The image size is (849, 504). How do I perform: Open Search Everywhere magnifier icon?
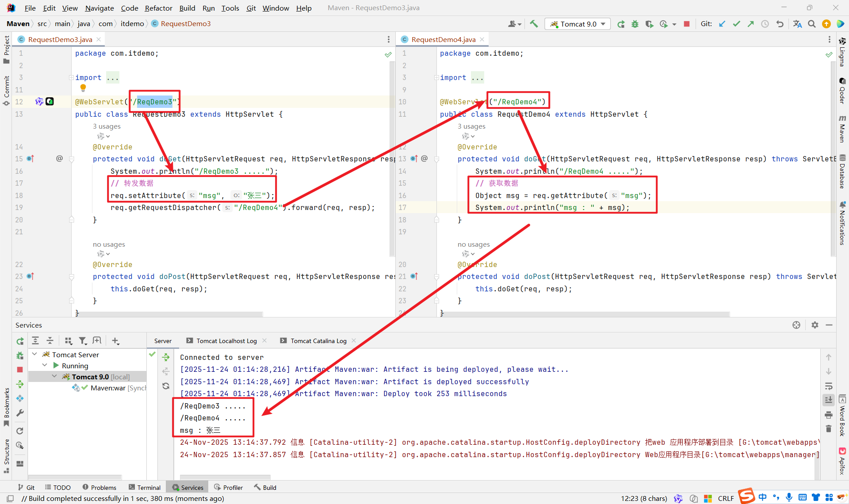(812, 24)
